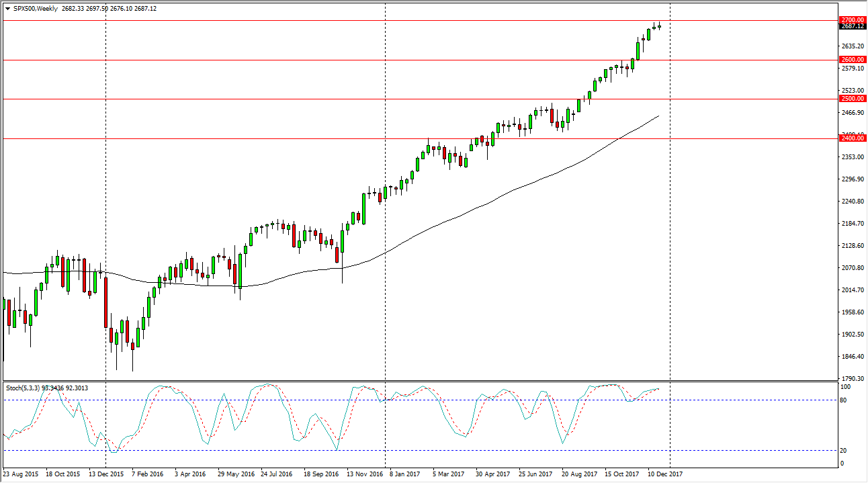The image size is (868, 483).
Task: Select the red 2600.00 price level tag
Action: tap(852, 60)
